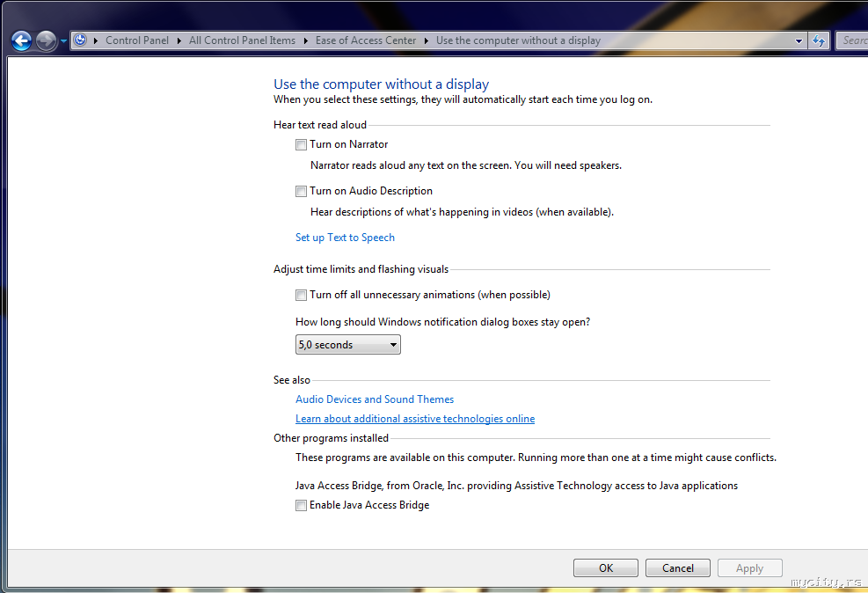Enable Turn on Audio Description checkbox
The width and height of the screenshot is (868, 593).
[301, 192]
